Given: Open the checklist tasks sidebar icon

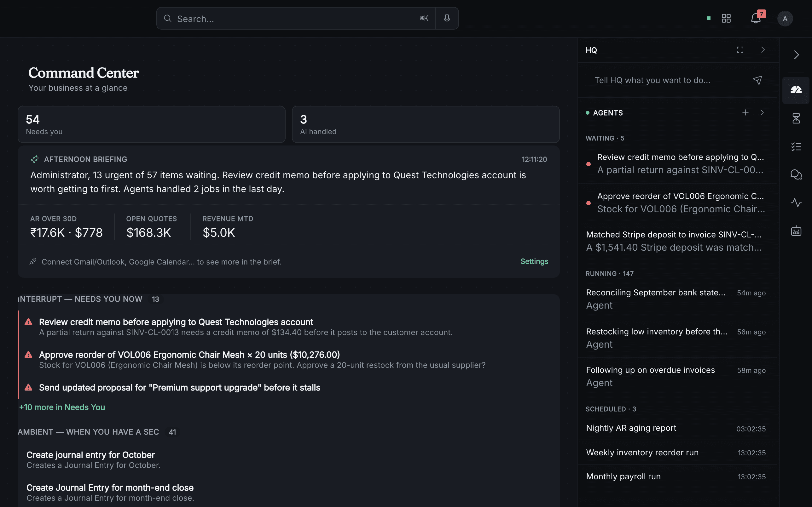Looking at the screenshot, I should click(796, 146).
